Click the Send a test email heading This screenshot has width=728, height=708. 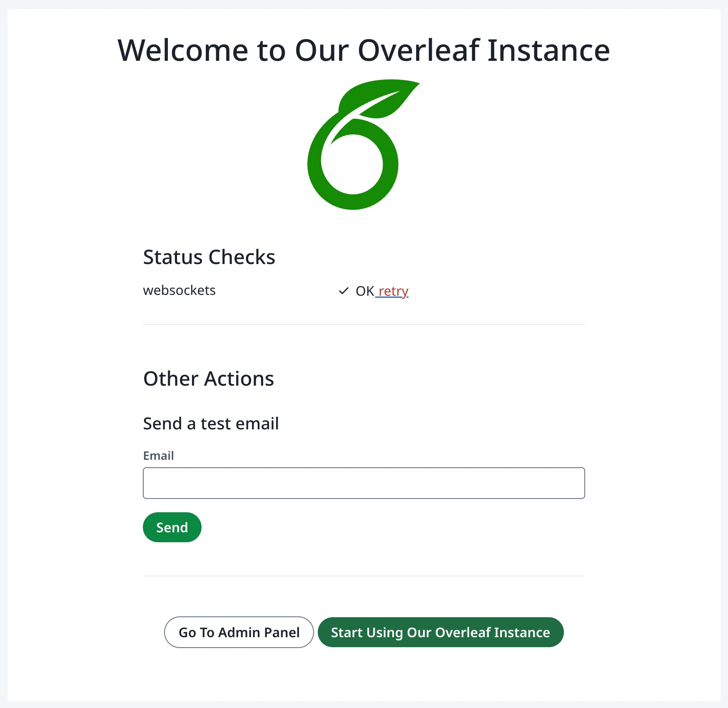[211, 424]
